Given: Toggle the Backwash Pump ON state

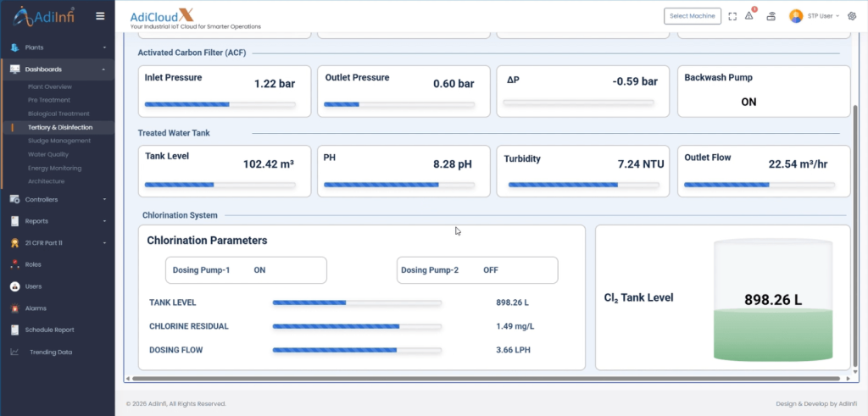Looking at the screenshot, I should pos(748,102).
